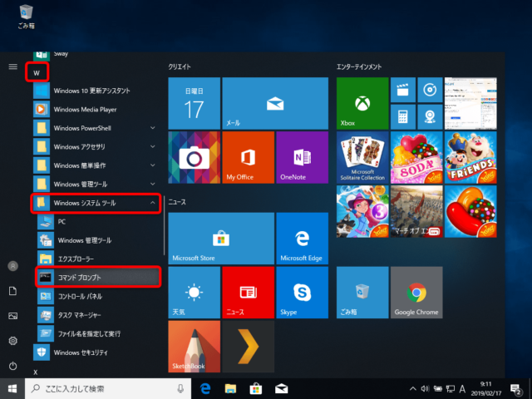Open the Maps webcam-pin small tile
532x399 pixels.
tap(430, 117)
